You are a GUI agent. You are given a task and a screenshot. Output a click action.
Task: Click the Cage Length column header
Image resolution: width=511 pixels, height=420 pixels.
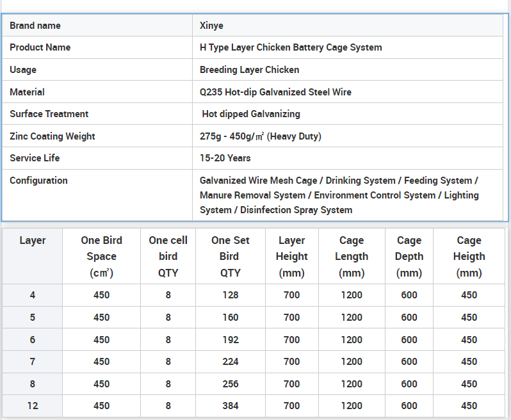[x=351, y=256]
